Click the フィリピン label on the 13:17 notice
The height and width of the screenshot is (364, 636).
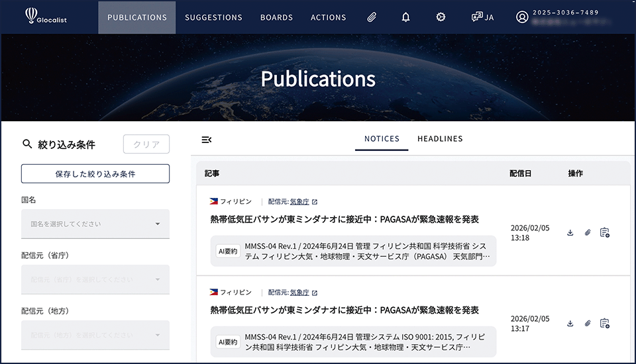click(236, 293)
